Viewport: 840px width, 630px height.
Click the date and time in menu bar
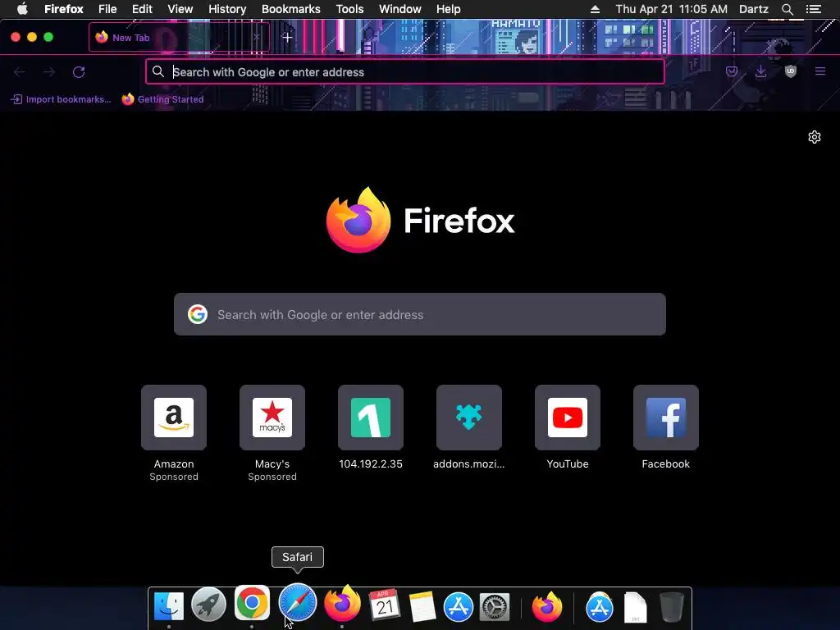(671, 9)
